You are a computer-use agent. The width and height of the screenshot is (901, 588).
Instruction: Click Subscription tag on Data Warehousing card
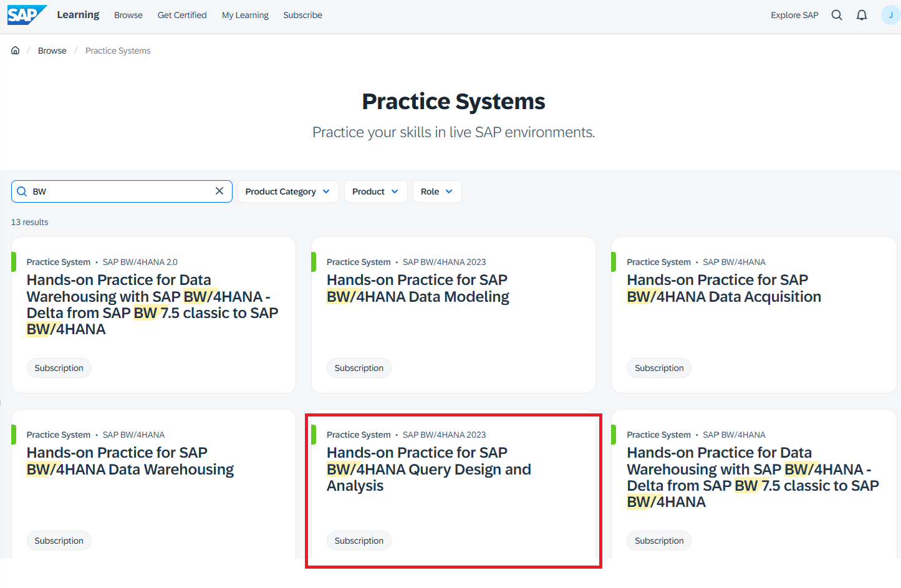pos(59,541)
